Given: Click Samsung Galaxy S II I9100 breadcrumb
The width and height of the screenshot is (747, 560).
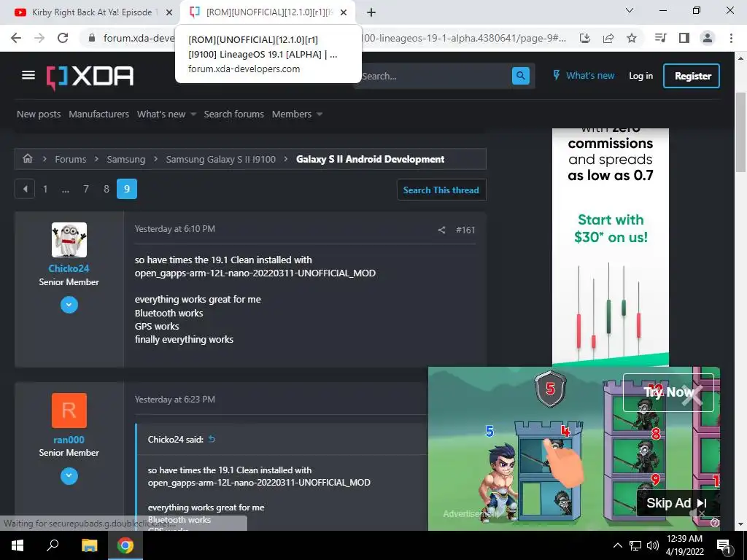Looking at the screenshot, I should [220, 159].
